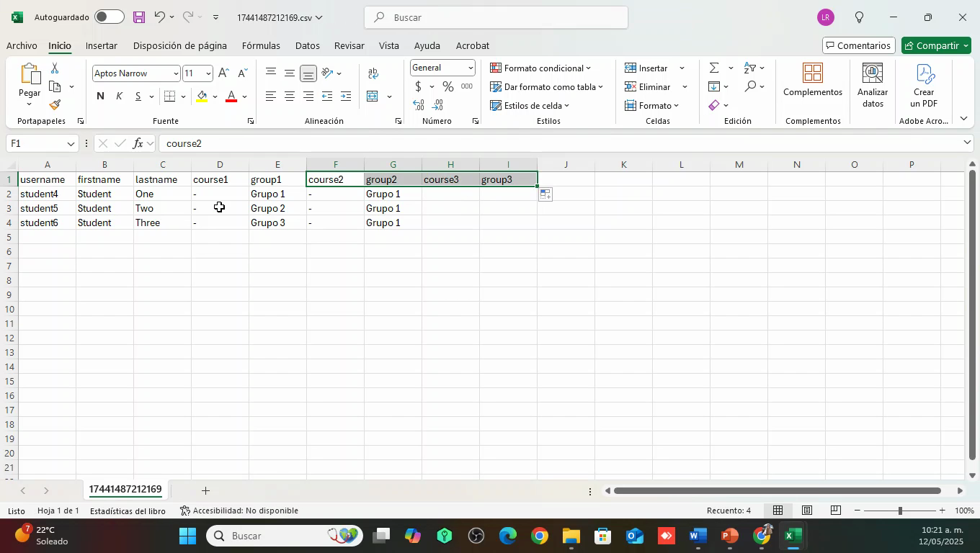This screenshot has height=553, width=980.
Task: Open the fill color dropdown arrow
Action: [x=215, y=96]
